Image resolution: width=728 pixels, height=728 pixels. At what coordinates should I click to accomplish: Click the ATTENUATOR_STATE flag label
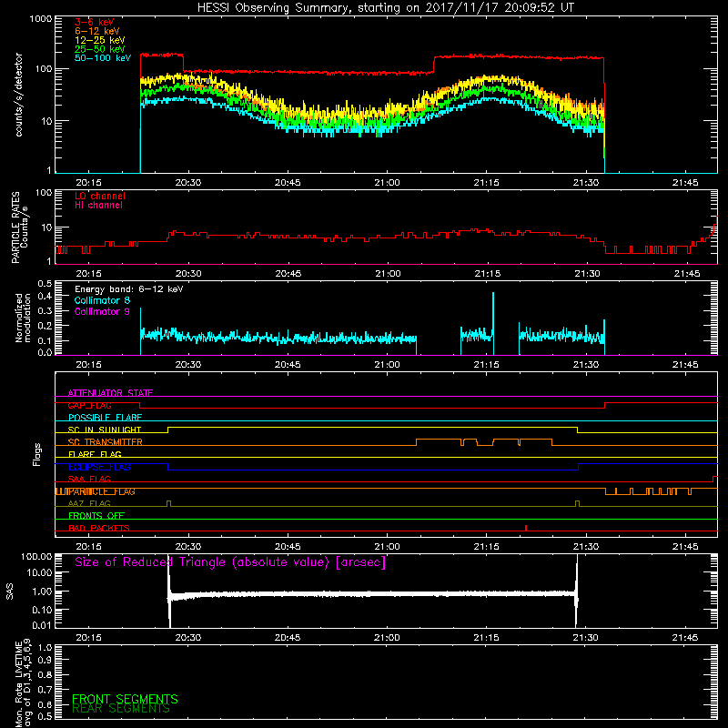(x=110, y=393)
